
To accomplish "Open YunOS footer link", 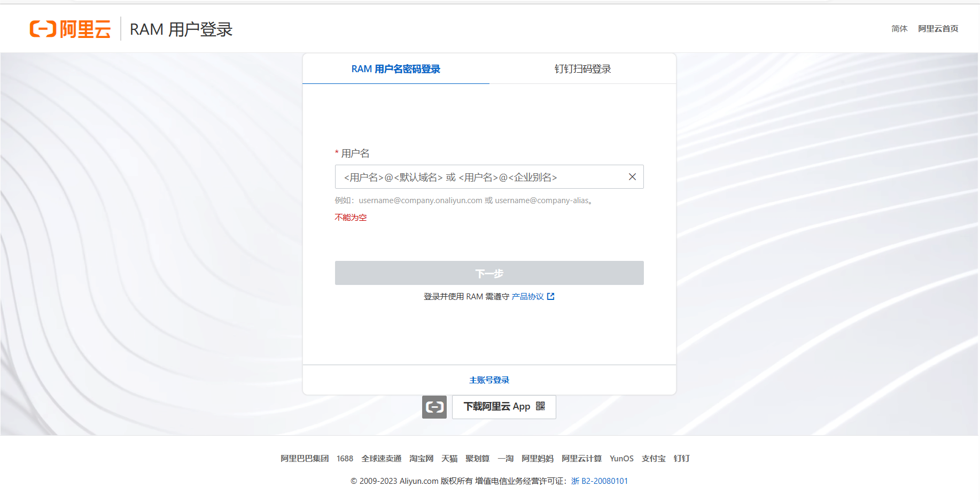I will (x=622, y=459).
